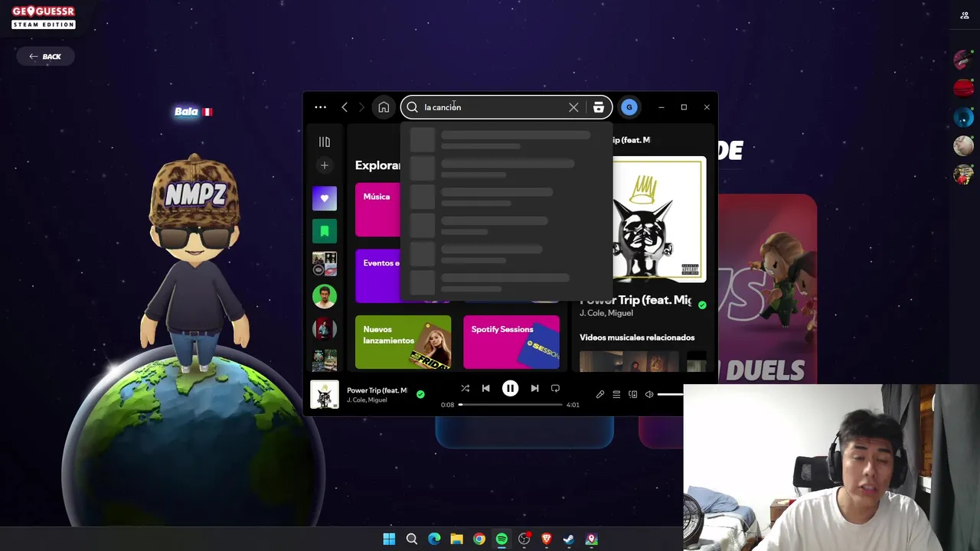
Task: Open OBS Studio from taskbar
Action: click(x=524, y=540)
